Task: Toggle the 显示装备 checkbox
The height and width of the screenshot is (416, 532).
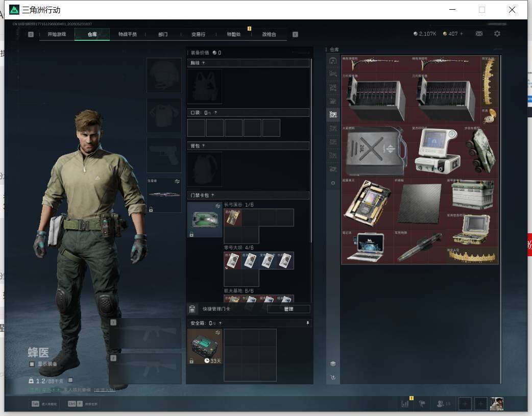Action: coord(32,364)
